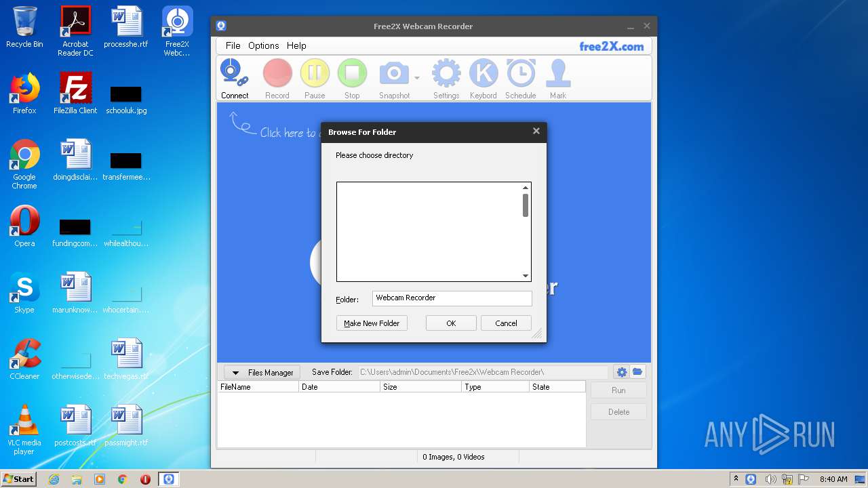Screen dimensions: 868x488
Task: Click the Webcam Recorder window icon
Action: click(221, 26)
